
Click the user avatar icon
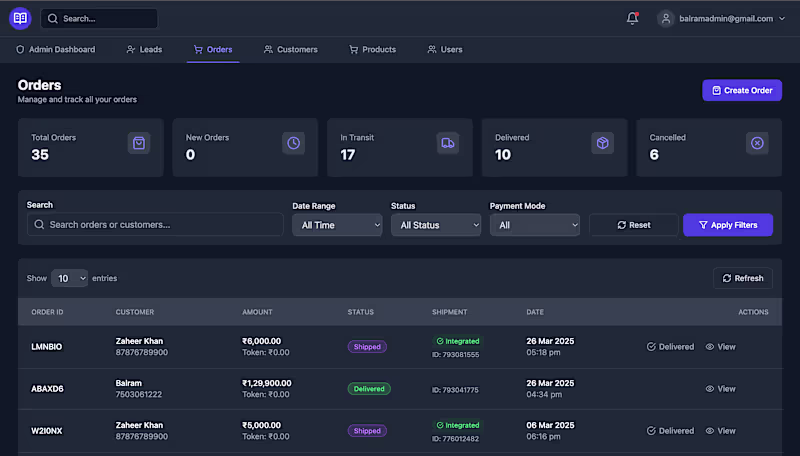coord(665,18)
